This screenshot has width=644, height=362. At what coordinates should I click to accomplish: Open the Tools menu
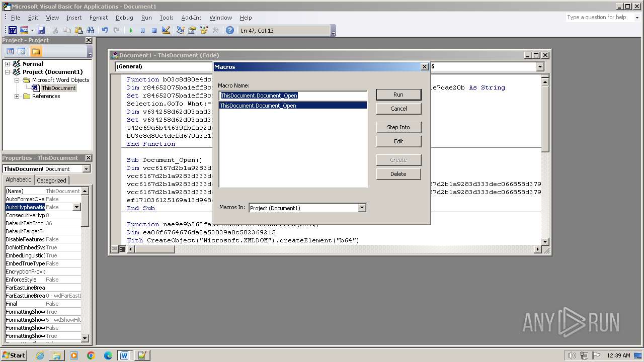(x=167, y=18)
